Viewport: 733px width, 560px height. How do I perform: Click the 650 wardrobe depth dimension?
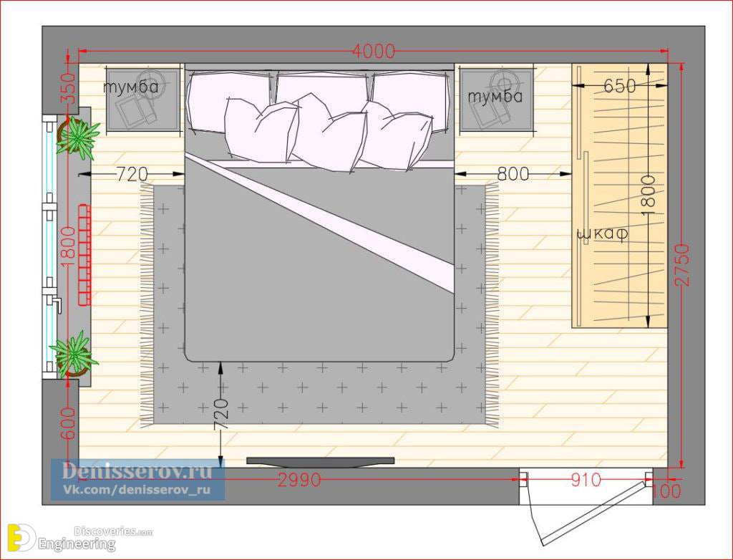(x=619, y=86)
